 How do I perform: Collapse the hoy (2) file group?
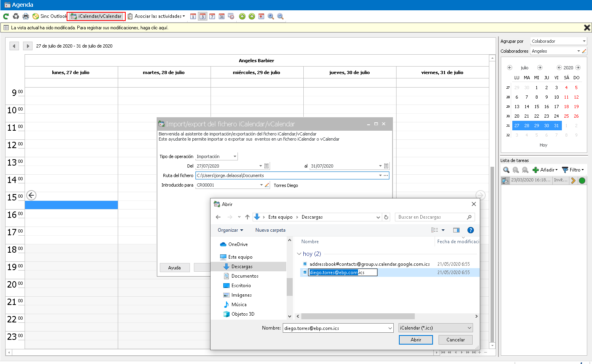(299, 254)
